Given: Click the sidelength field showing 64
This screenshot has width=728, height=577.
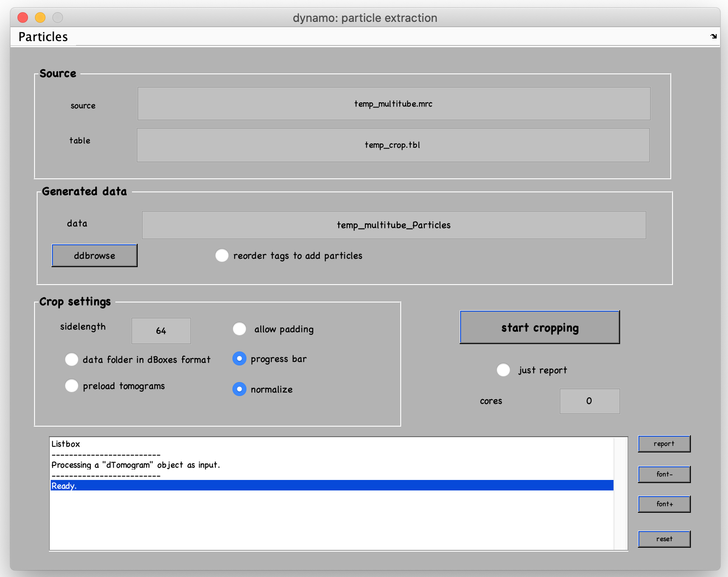Looking at the screenshot, I should (x=161, y=331).
